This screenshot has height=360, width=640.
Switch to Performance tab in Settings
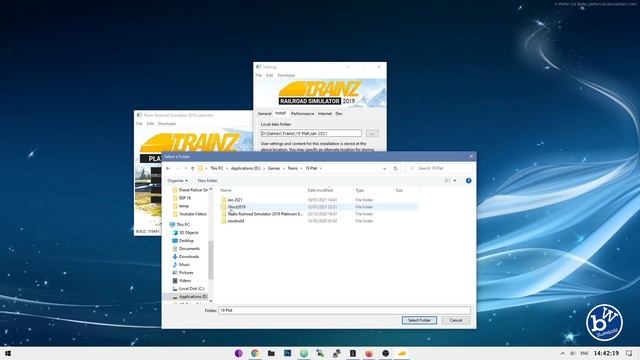point(302,113)
